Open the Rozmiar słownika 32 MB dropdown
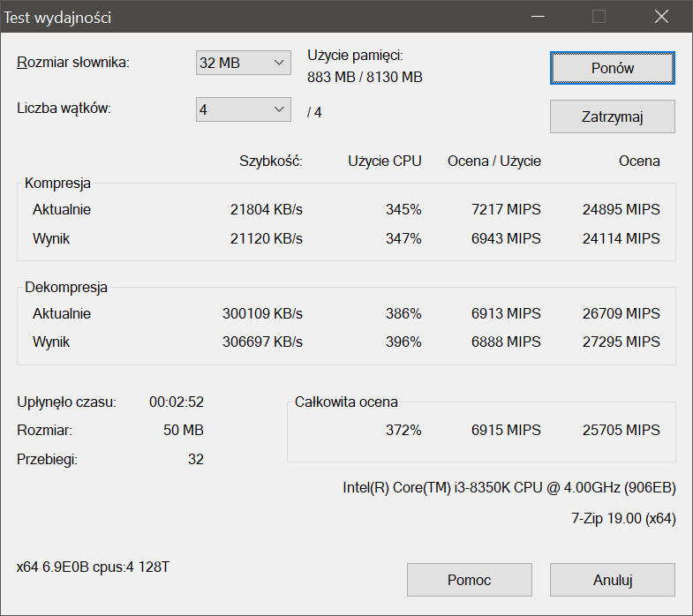The image size is (693, 616). pos(244,63)
